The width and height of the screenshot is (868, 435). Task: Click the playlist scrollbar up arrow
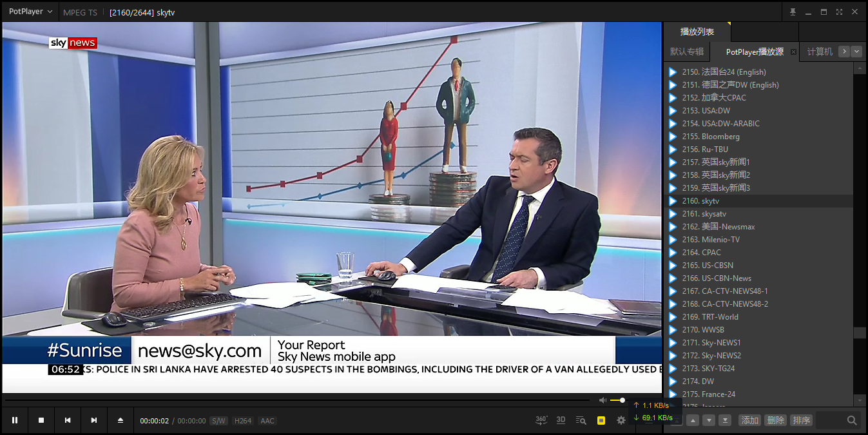tap(860, 68)
